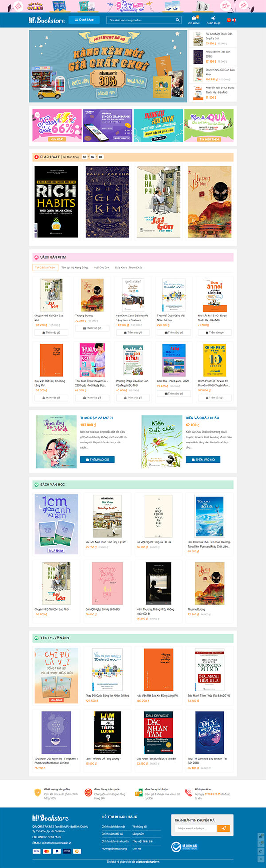
Task: Open the Rich Habits flash sale book cover
Action: 56,202
